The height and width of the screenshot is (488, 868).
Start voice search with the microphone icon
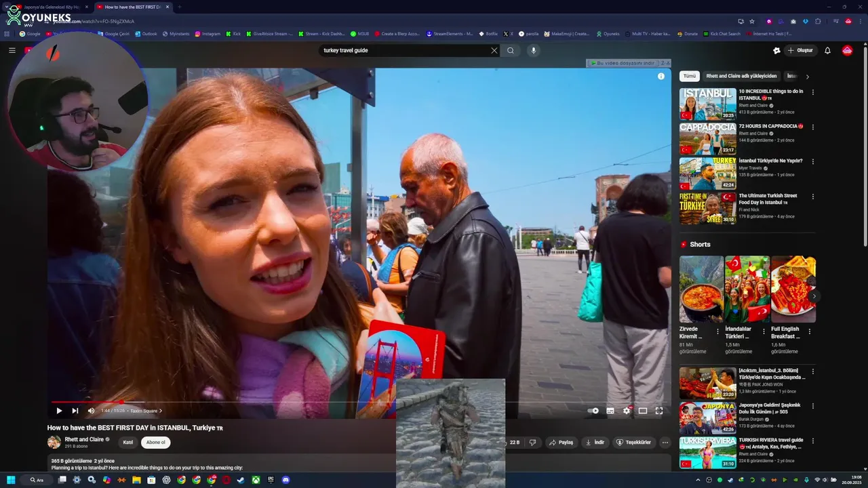pos(534,50)
